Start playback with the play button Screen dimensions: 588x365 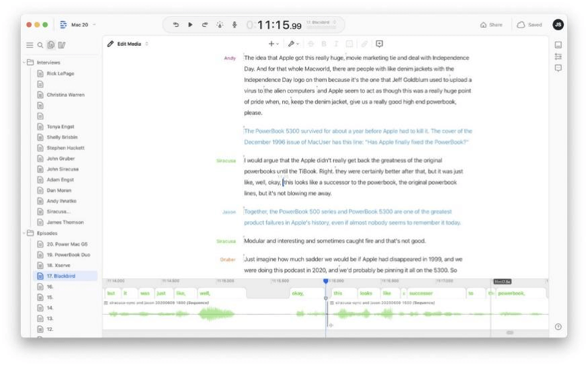click(190, 25)
